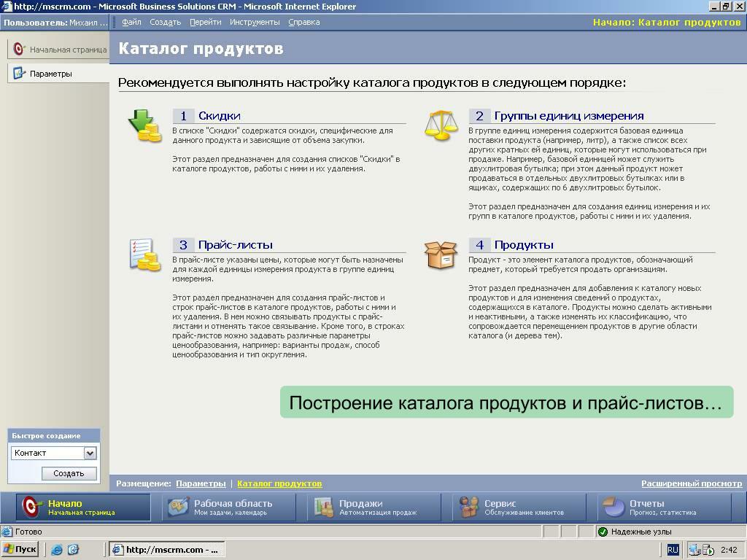Select the Начальная страница sidebar item

pyautogui.click(x=58, y=49)
